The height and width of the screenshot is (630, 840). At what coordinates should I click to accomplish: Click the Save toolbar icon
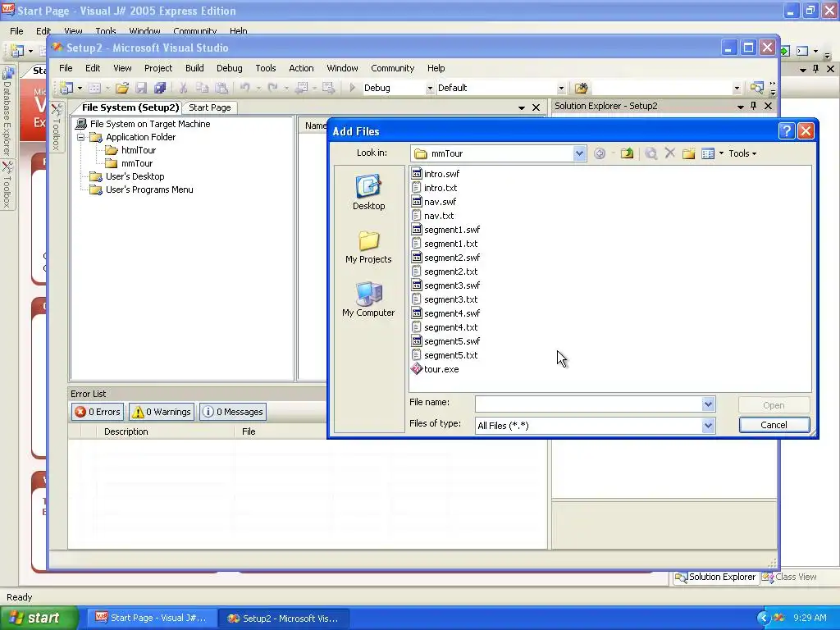[141, 88]
